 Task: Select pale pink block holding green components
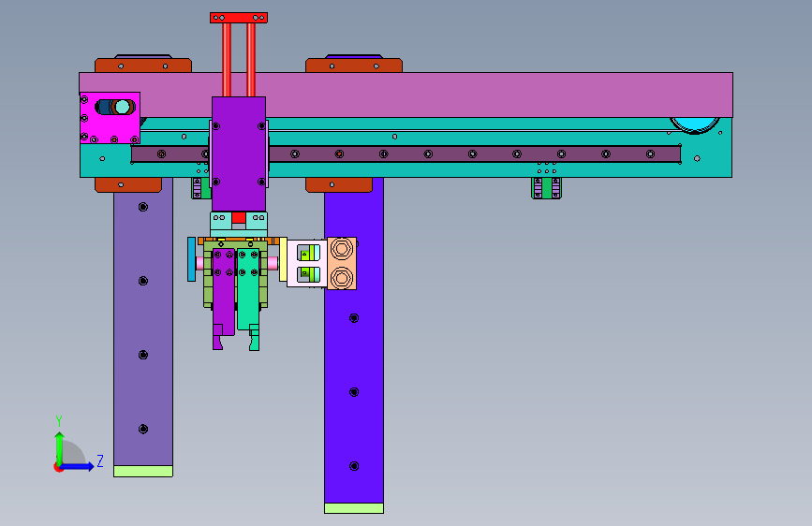point(307,264)
